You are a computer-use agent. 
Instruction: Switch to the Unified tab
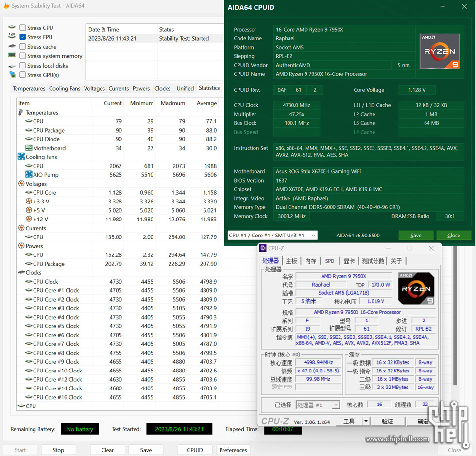pyautogui.click(x=185, y=89)
